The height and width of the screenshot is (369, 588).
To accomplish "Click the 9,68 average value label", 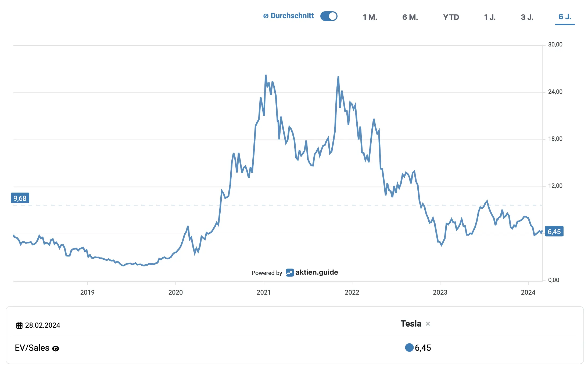I will click(20, 198).
